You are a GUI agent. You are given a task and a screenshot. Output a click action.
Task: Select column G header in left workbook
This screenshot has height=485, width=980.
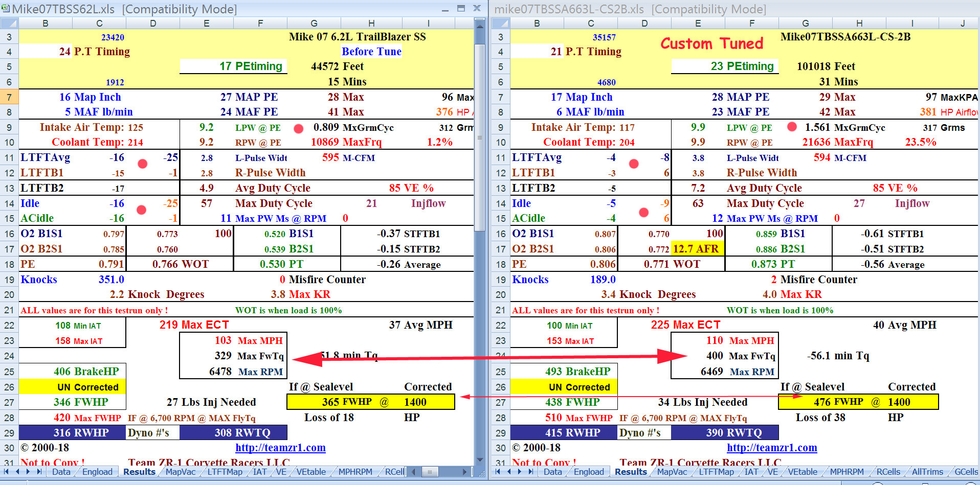(x=314, y=24)
